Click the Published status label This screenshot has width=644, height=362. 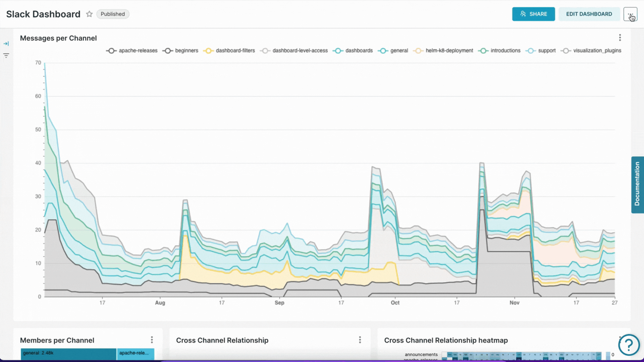(x=113, y=14)
